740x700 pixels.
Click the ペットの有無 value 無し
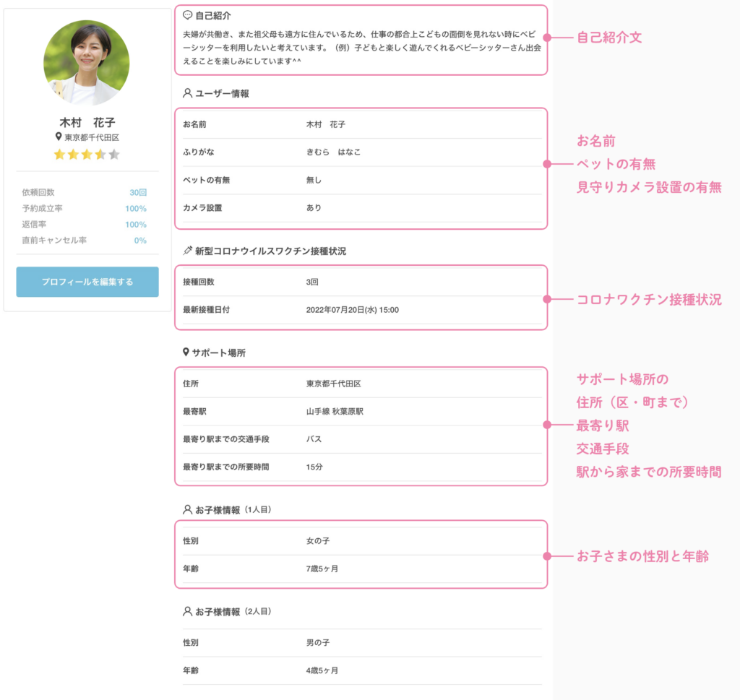click(314, 180)
